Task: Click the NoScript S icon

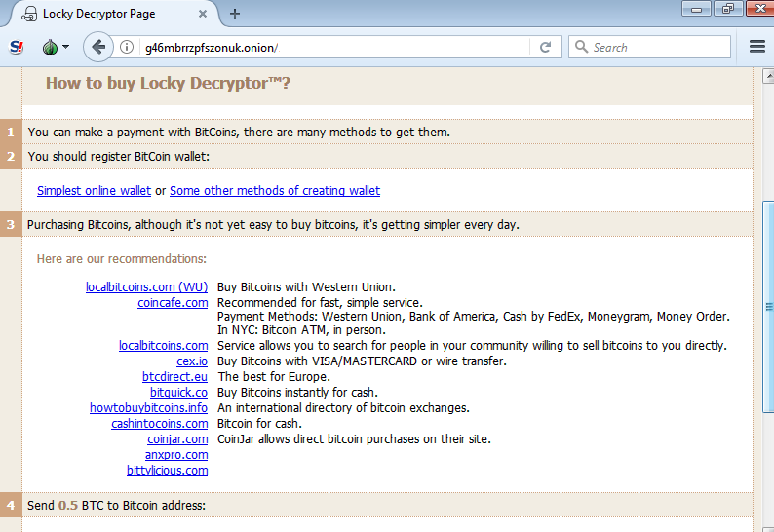Action: [x=17, y=47]
